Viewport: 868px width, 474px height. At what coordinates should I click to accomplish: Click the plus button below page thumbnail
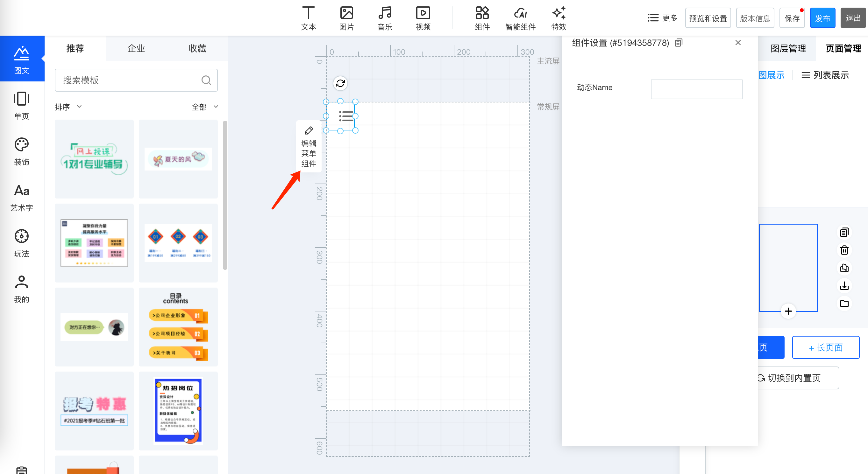point(788,311)
